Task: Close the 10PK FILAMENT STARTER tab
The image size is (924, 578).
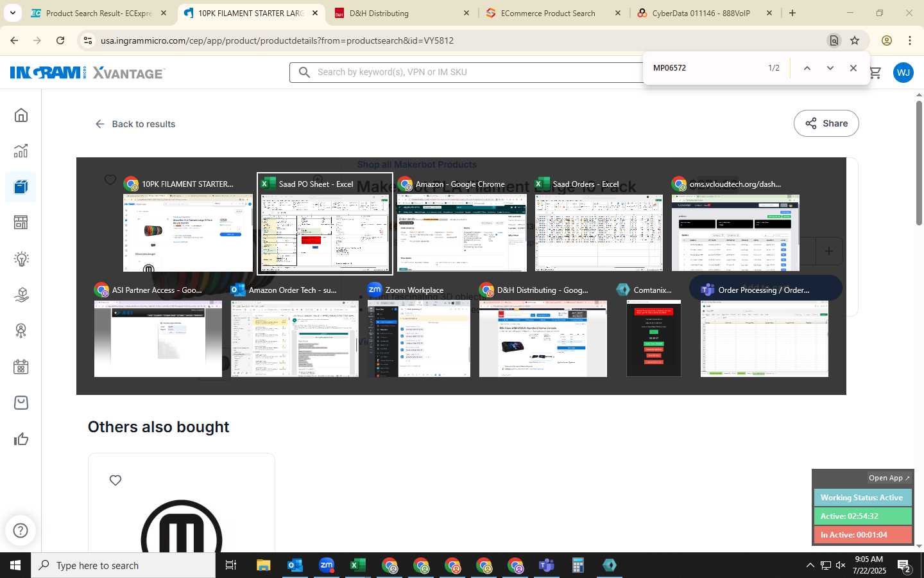Action: 315,13
